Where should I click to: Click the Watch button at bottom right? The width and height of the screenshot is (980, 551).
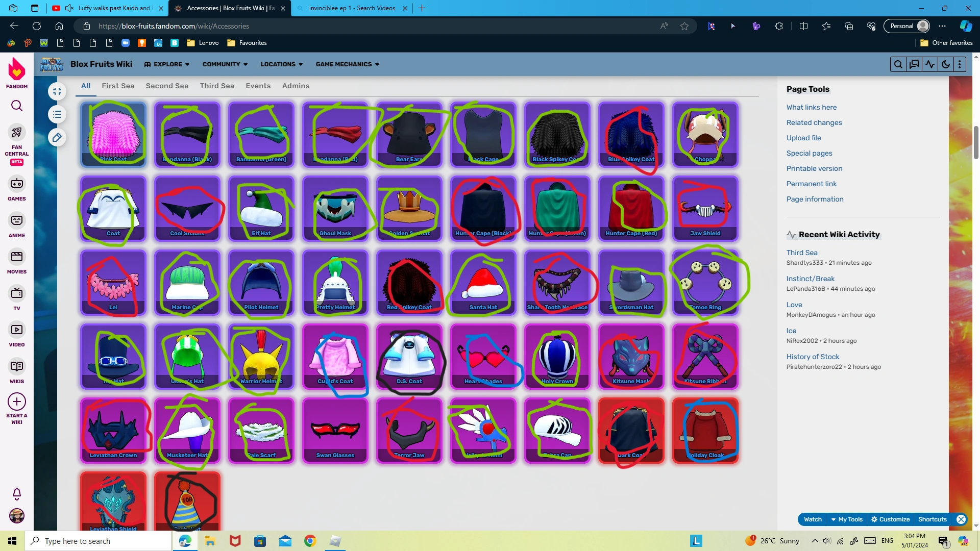[812, 519]
